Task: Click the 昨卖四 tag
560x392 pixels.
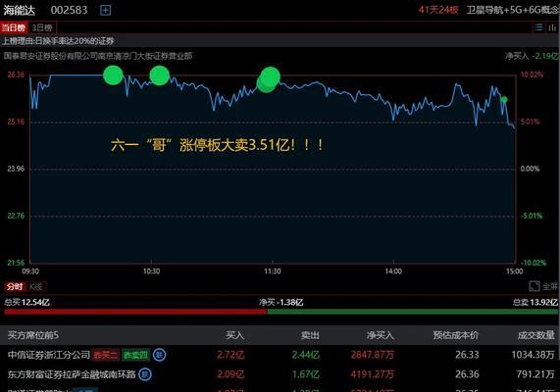Action: tap(135, 355)
